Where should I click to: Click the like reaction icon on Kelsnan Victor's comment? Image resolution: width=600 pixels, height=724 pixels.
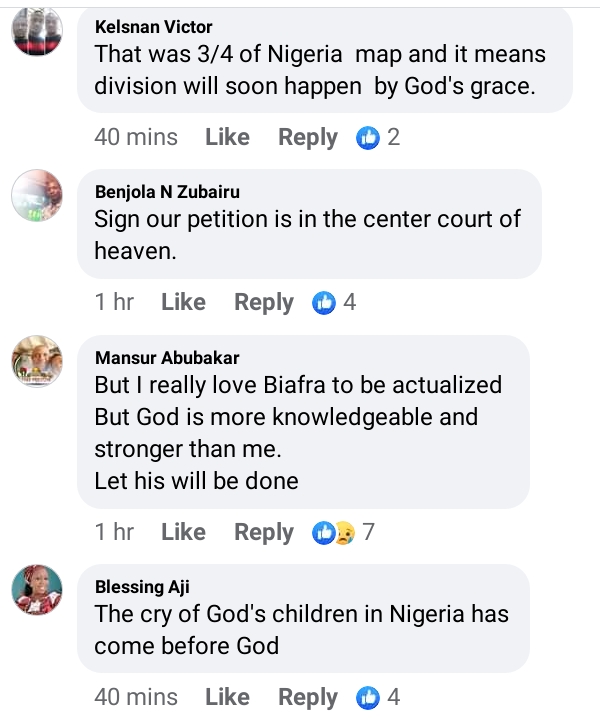click(x=369, y=137)
